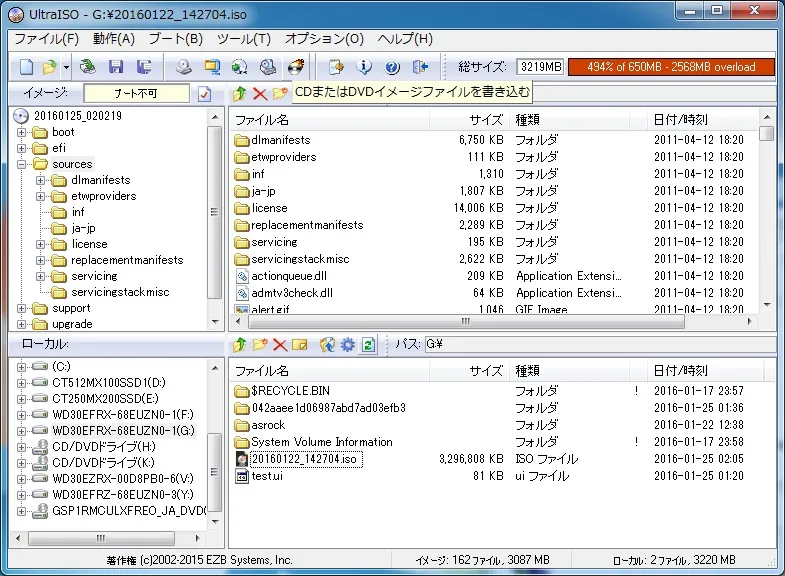Click the local tree horizontal scrollbar
This screenshot has height=576, width=785.
tap(102, 538)
